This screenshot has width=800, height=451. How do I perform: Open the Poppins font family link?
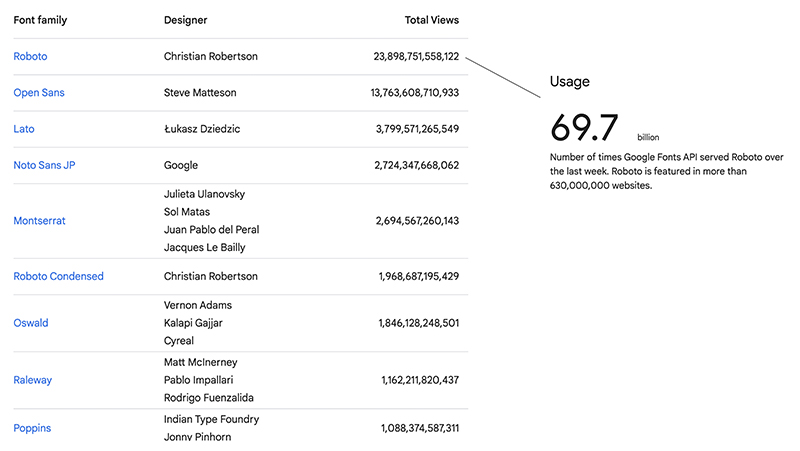pyautogui.click(x=32, y=428)
